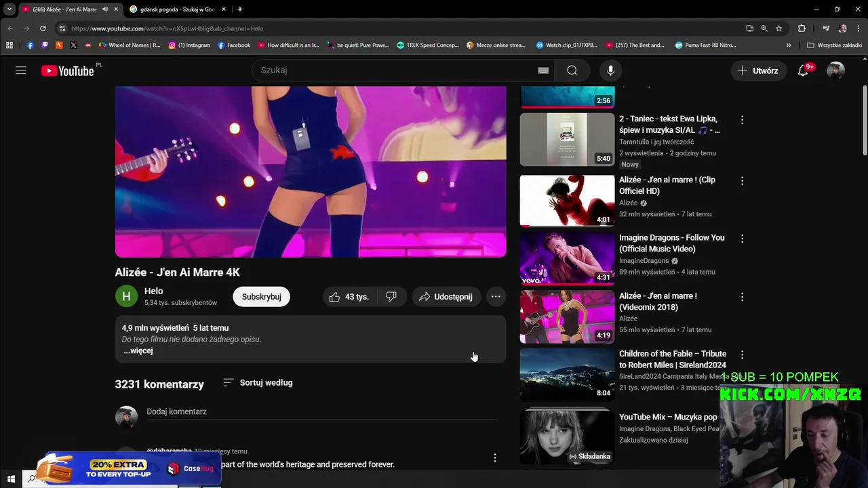This screenshot has width=868, height=488.
Task: Open Chrome three-dot menu
Action: [x=858, y=28]
